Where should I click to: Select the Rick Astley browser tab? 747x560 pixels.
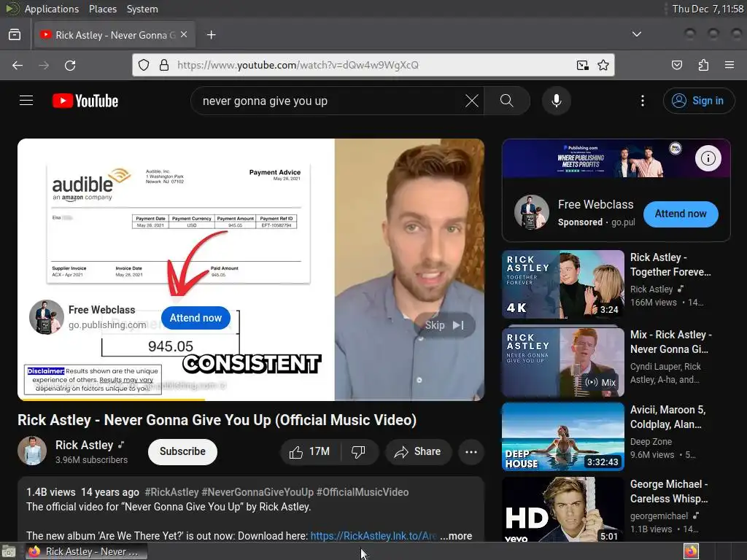click(115, 35)
